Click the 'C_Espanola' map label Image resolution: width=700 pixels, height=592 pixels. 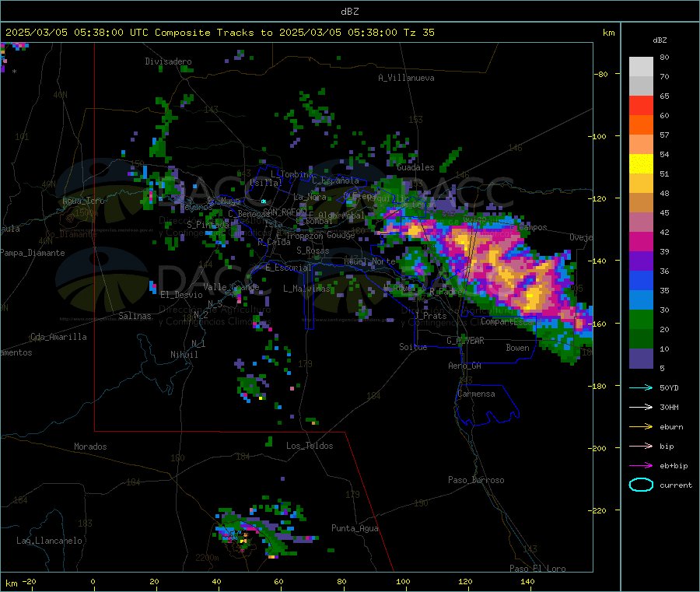335,180
